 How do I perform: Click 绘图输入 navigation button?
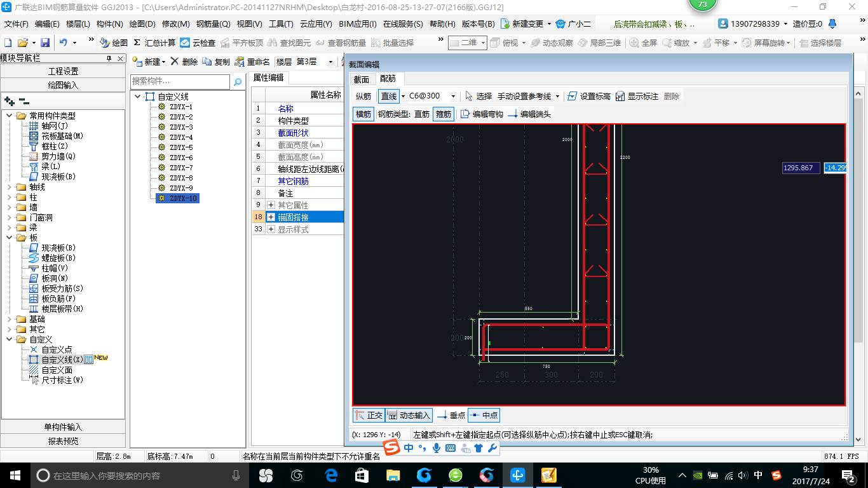point(64,85)
